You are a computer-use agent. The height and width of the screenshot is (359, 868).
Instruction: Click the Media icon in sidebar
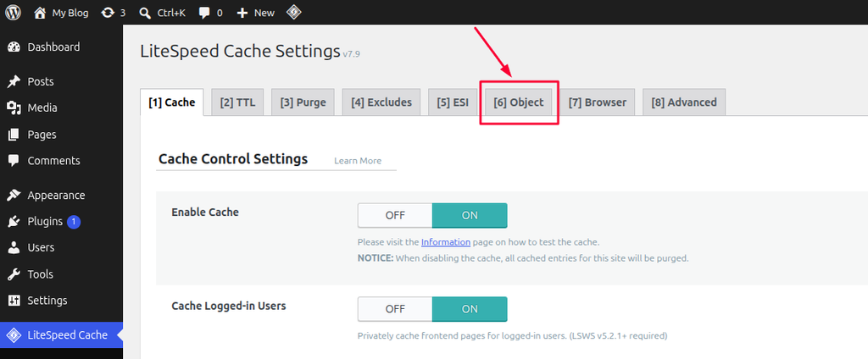(x=14, y=108)
